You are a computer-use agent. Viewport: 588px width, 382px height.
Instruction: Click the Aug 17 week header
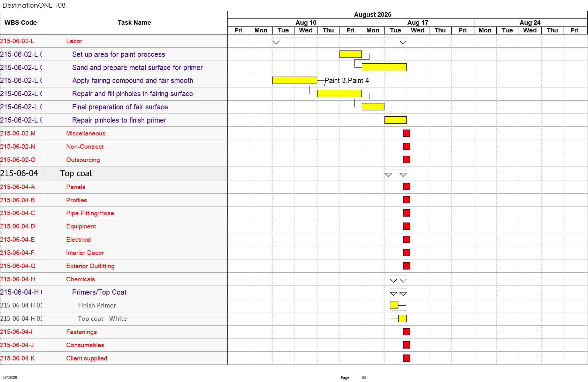[418, 23]
